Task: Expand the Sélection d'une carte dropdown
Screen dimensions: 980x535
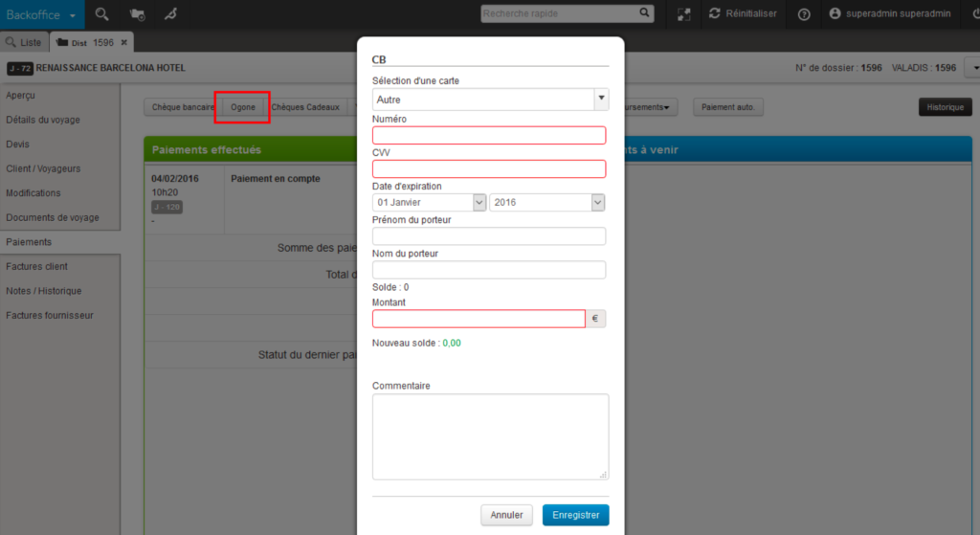Action: pyautogui.click(x=600, y=99)
